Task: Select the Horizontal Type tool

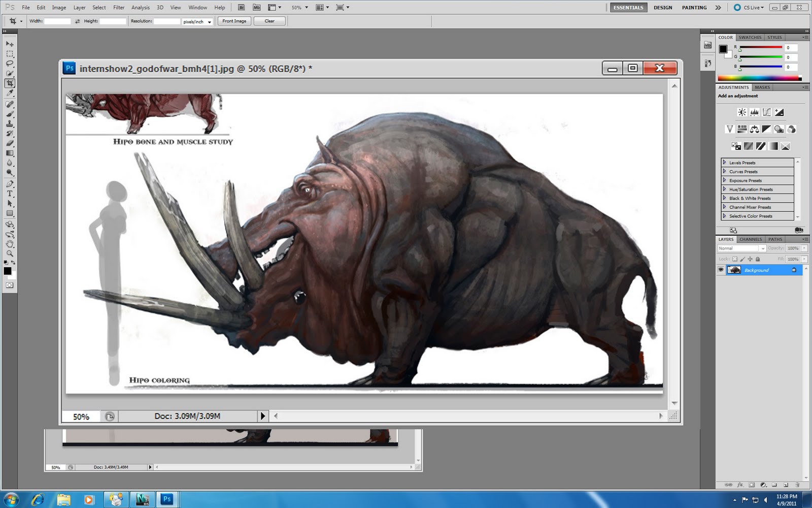Action: [10, 194]
